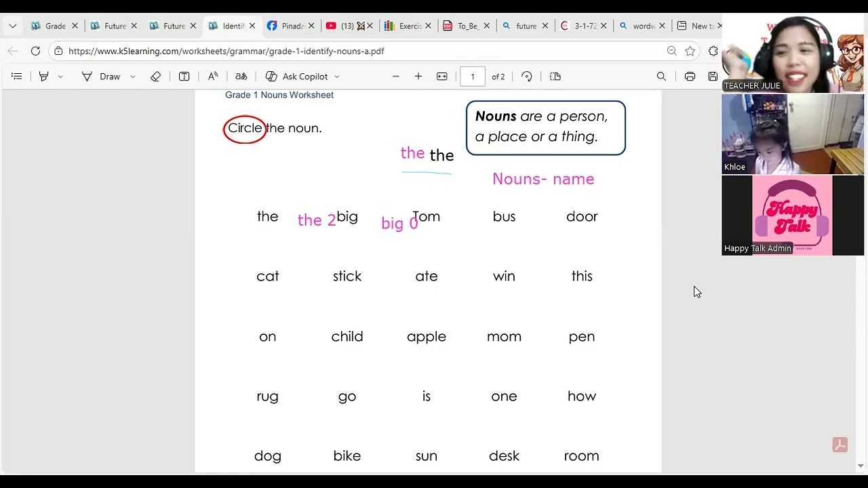Open PDF table of contents
The image size is (868, 488).
[x=17, y=77]
